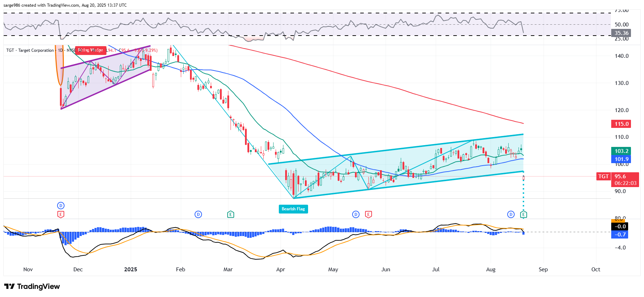
Task: Click the red earnings E marker in November
Action: pyautogui.click(x=61, y=214)
